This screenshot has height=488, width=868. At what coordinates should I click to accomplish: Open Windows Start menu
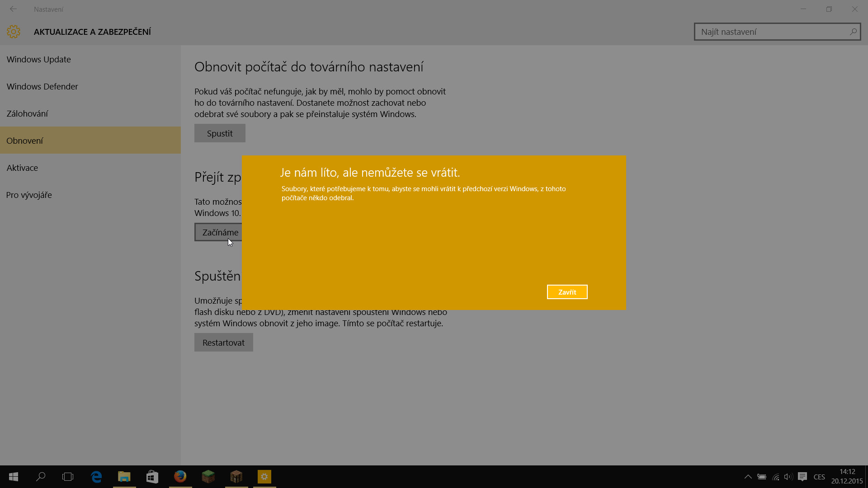(14, 477)
